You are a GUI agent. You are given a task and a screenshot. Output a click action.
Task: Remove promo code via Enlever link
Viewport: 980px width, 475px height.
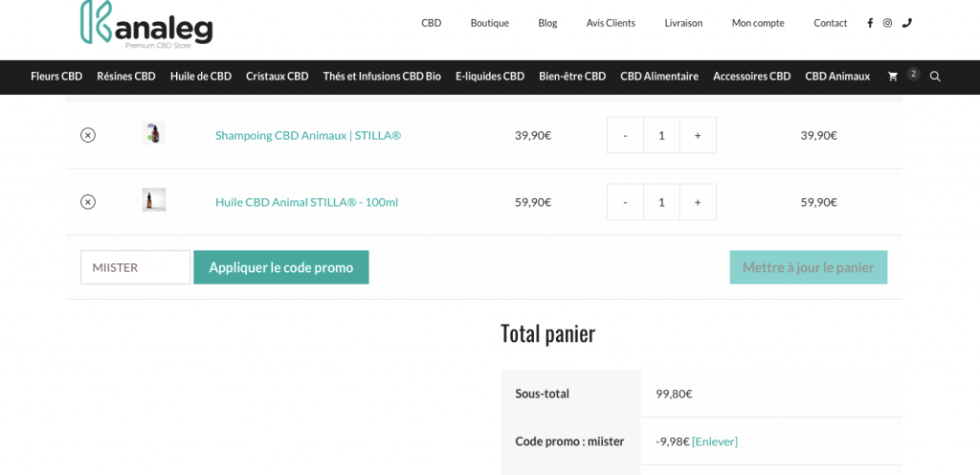tap(714, 441)
